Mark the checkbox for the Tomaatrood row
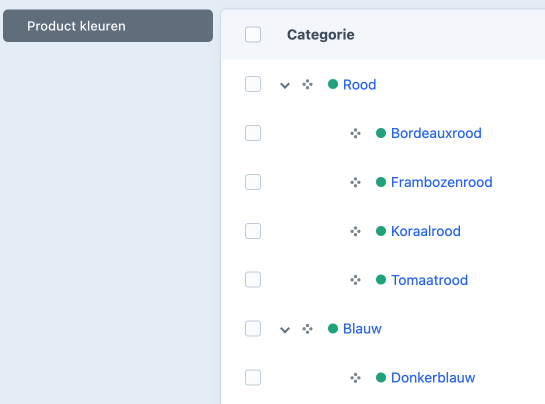 253,280
